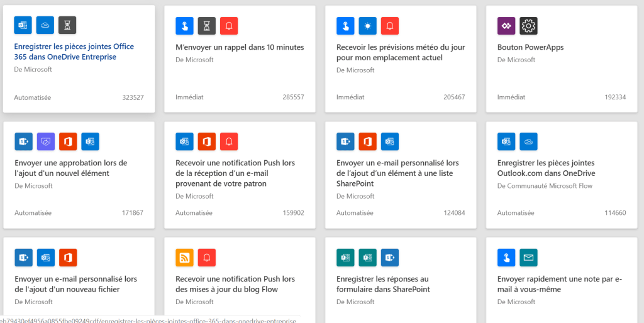
Task: Click the OneDrive cloud icon on the OneDrive Entreprise card
Action: tap(45, 25)
